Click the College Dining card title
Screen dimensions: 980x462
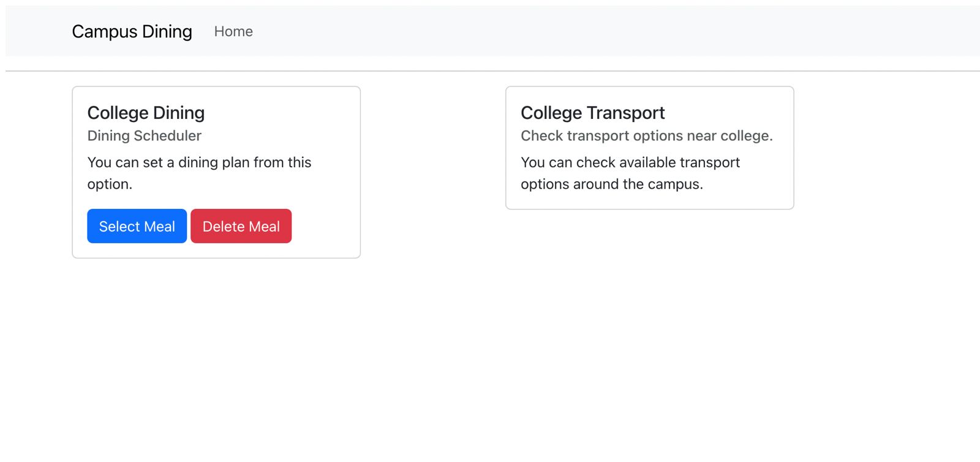[146, 113]
